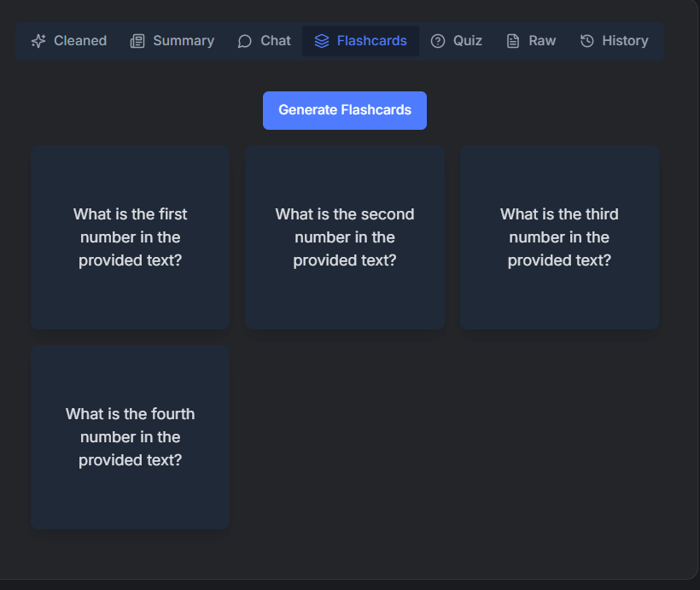The height and width of the screenshot is (590, 700).
Task: Select the book icon next to Summary
Action: pos(137,40)
